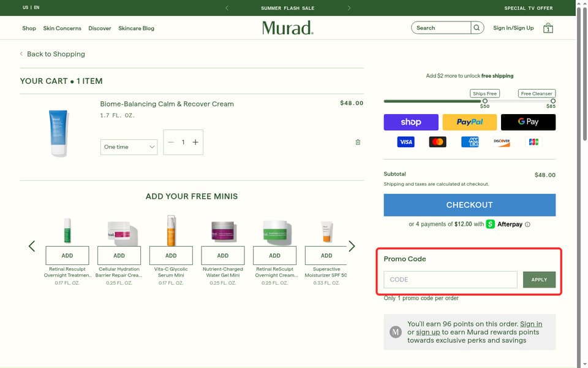The width and height of the screenshot is (588, 368).
Task: Go Back to Shopping
Action: (x=53, y=54)
